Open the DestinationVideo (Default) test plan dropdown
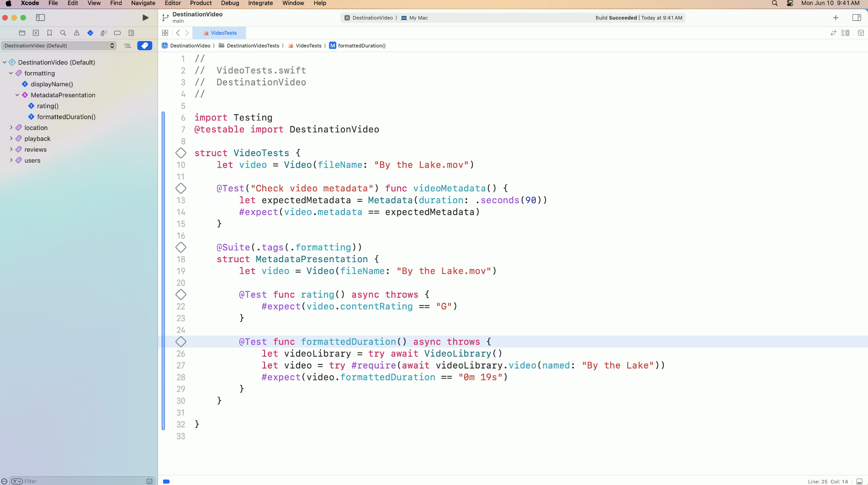Screen dimensions: 868x485 (x=59, y=46)
